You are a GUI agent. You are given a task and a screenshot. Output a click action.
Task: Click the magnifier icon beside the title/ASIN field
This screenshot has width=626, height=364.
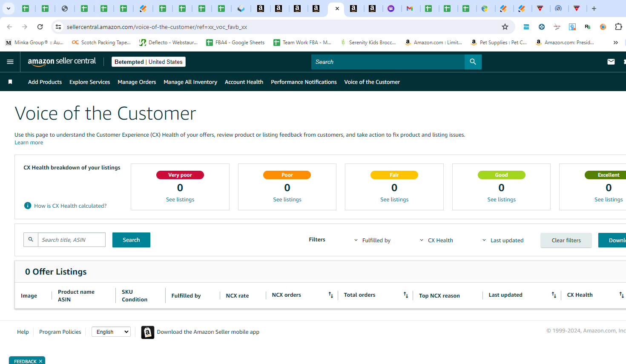point(31,240)
